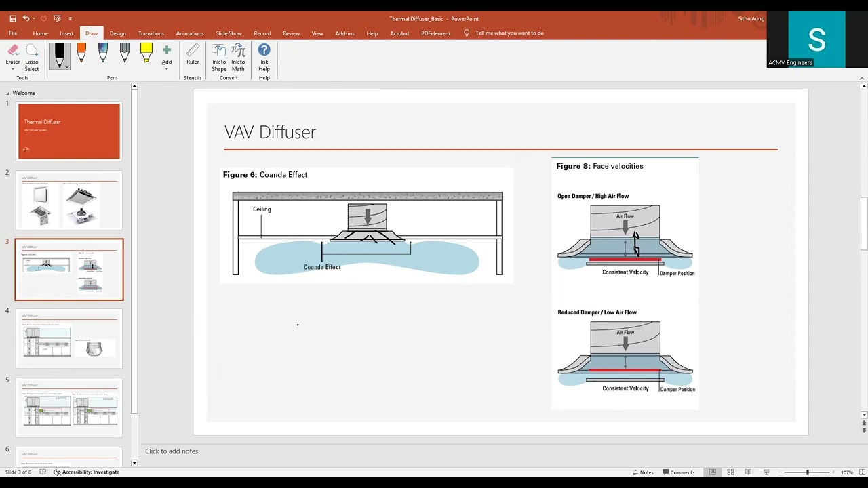Open the Review tab

click(x=292, y=33)
